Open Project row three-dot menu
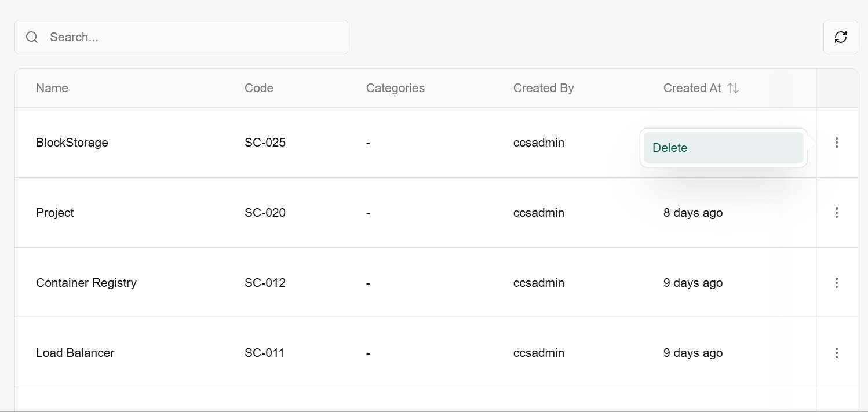This screenshot has width=868, height=412. [836, 213]
